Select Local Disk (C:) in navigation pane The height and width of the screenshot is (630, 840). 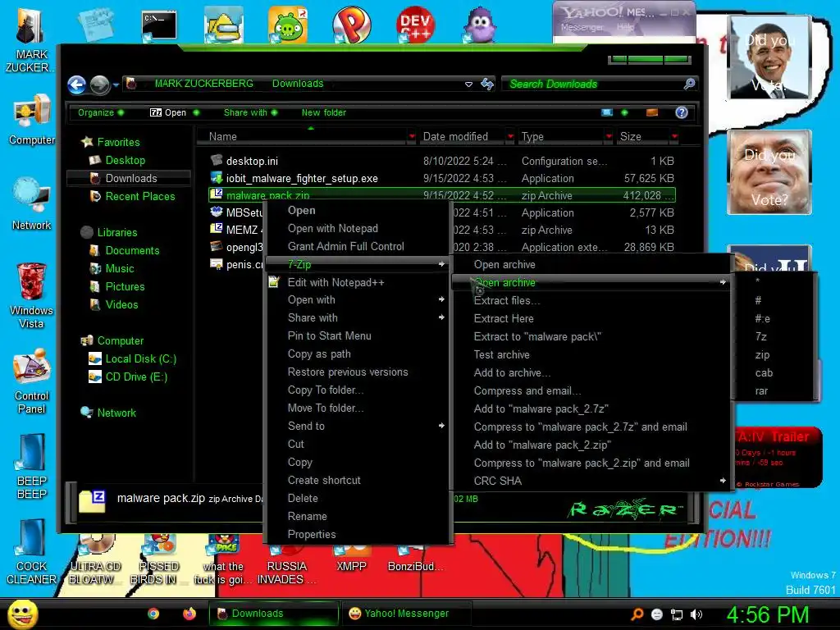click(x=140, y=359)
